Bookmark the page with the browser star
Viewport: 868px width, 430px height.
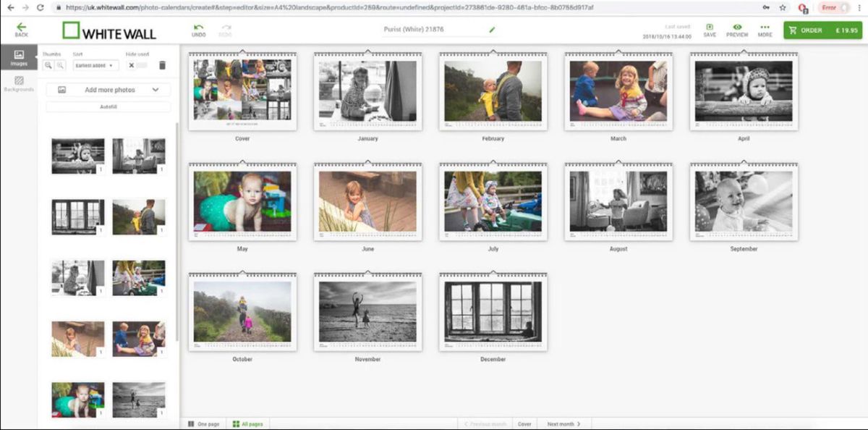point(783,8)
